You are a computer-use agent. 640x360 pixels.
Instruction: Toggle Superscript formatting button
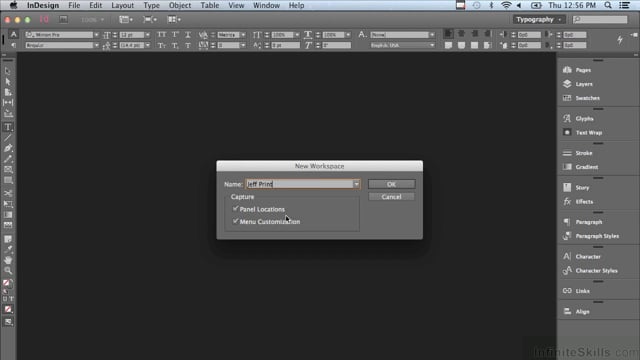tap(175, 35)
